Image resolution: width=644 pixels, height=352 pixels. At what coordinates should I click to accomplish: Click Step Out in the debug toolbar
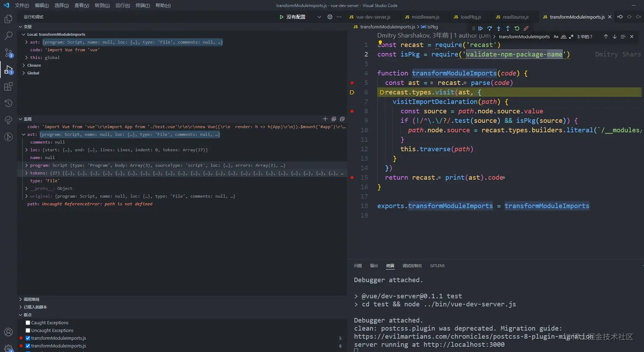508,29
